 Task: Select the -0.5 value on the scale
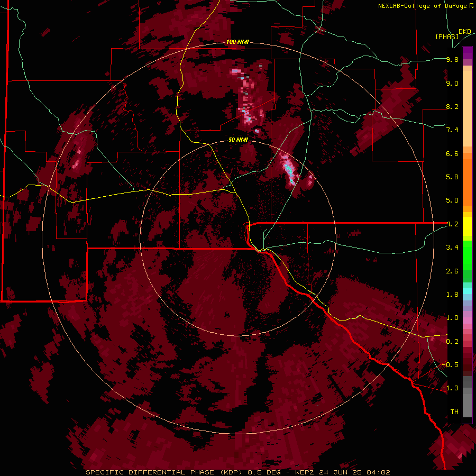[x=450, y=364]
